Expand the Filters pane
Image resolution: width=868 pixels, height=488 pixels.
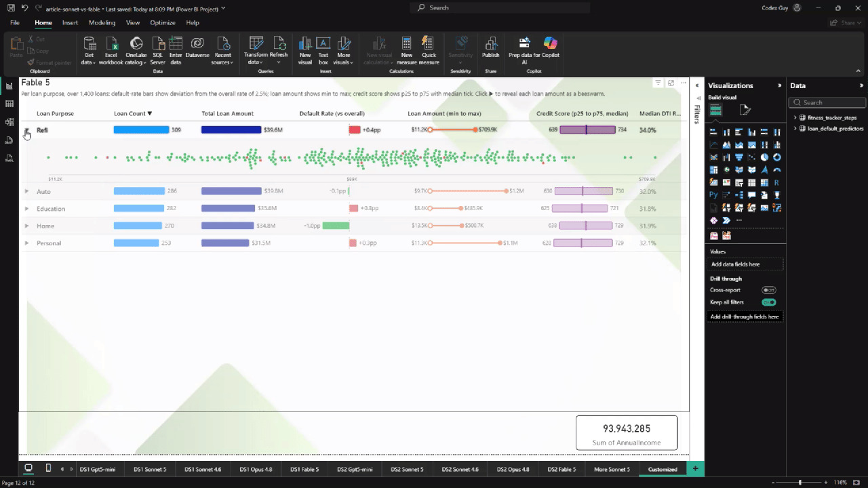pos(697,85)
